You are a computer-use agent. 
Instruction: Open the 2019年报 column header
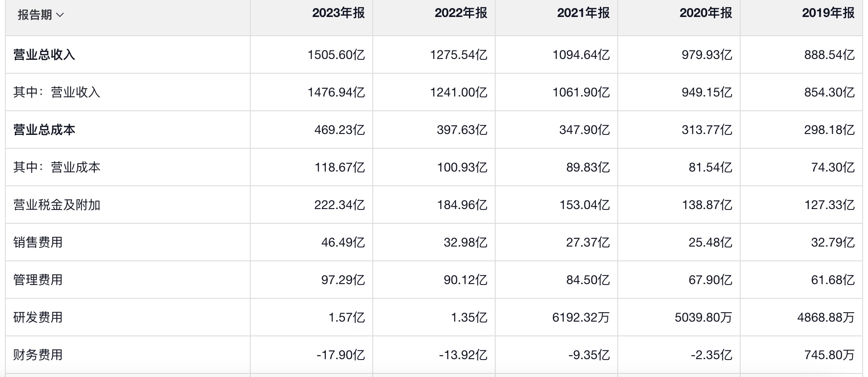point(828,13)
